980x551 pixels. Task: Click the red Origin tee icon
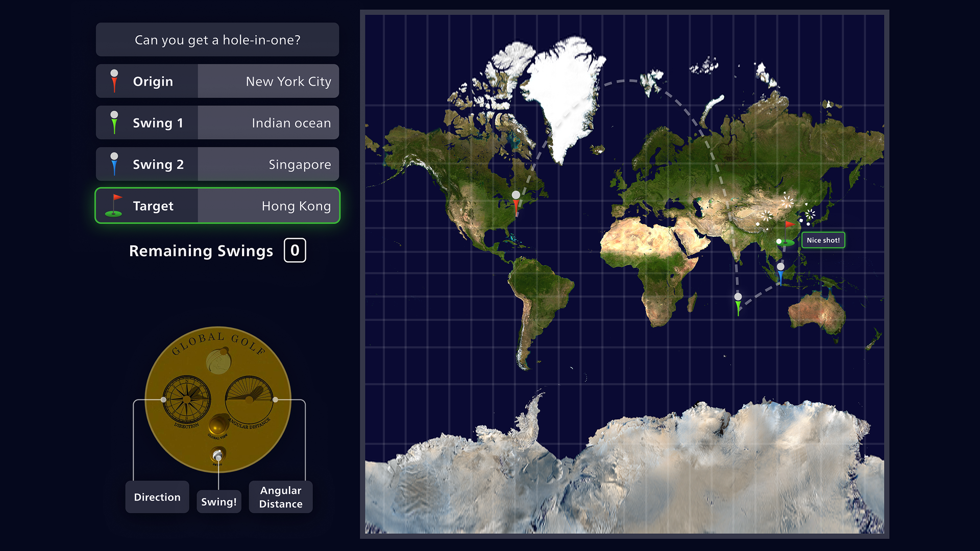point(114,81)
